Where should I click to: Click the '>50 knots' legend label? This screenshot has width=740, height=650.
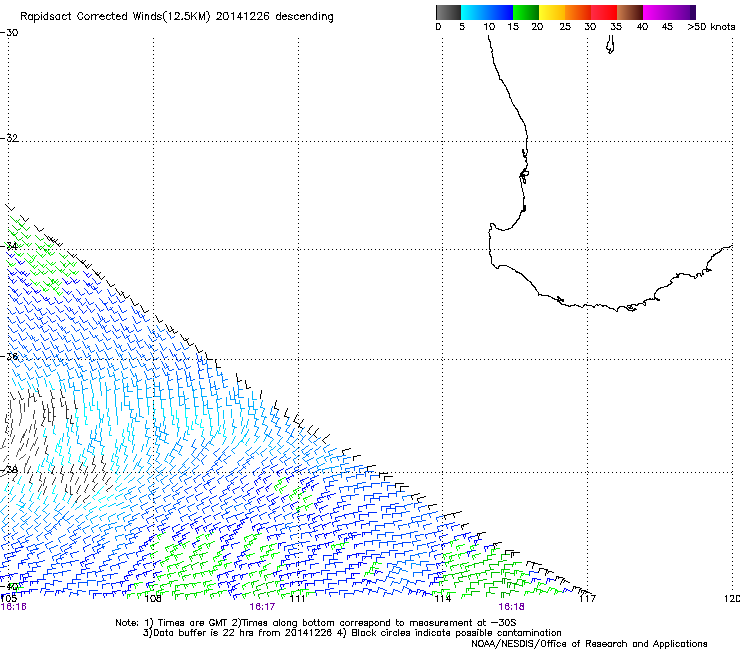(711, 27)
